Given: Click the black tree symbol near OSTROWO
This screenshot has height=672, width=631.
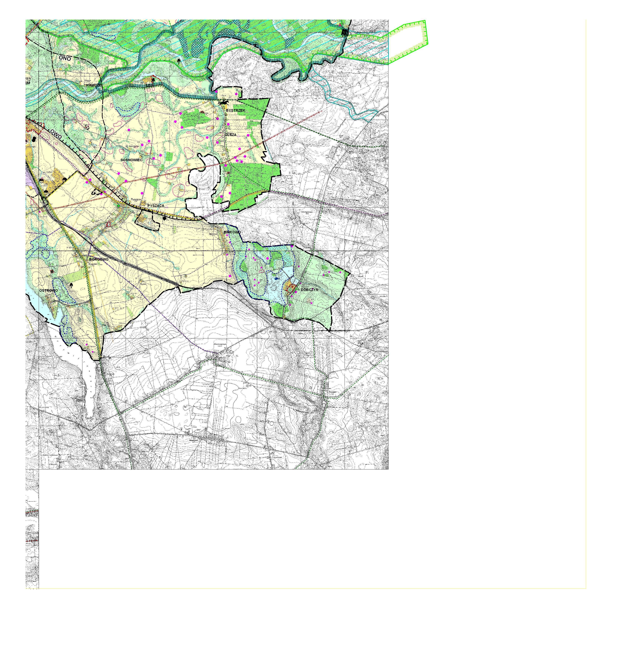Looking at the screenshot, I should coord(71,285).
